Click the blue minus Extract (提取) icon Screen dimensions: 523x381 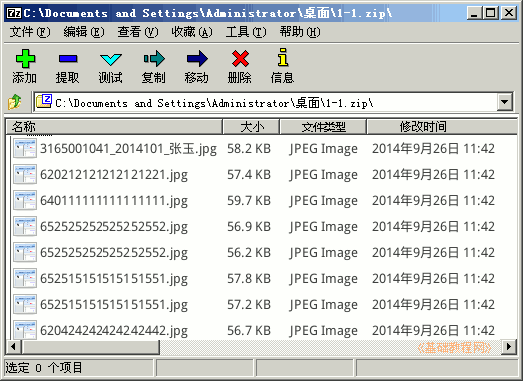pyautogui.click(x=68, y=59)
